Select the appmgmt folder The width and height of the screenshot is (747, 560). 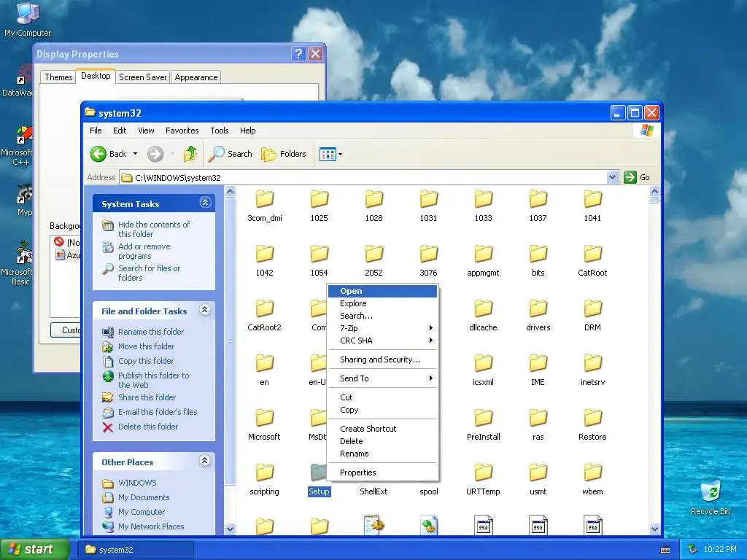(x=483, y=260)
